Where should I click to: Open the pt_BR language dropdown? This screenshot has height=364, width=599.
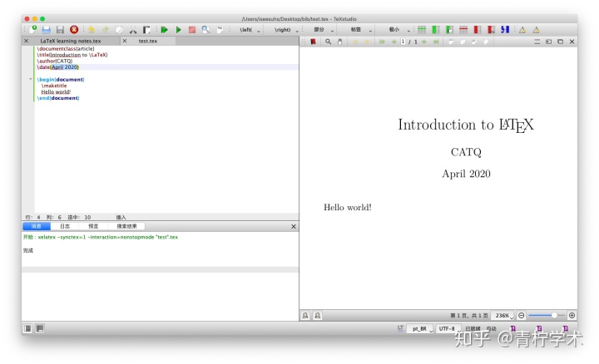point(421,328)
